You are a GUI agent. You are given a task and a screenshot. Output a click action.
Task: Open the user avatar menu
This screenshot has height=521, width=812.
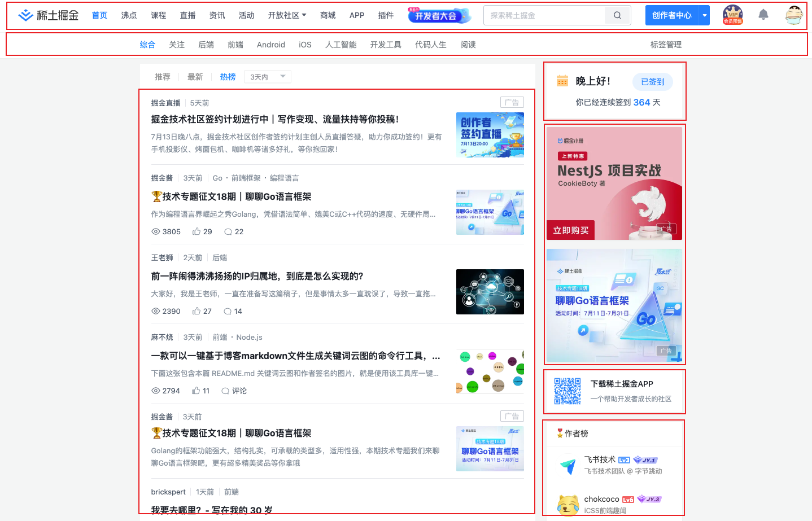(794, 15)
